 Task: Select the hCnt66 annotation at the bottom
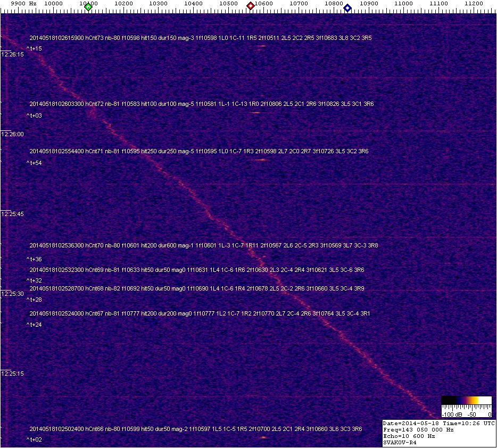tap(195, 429)
